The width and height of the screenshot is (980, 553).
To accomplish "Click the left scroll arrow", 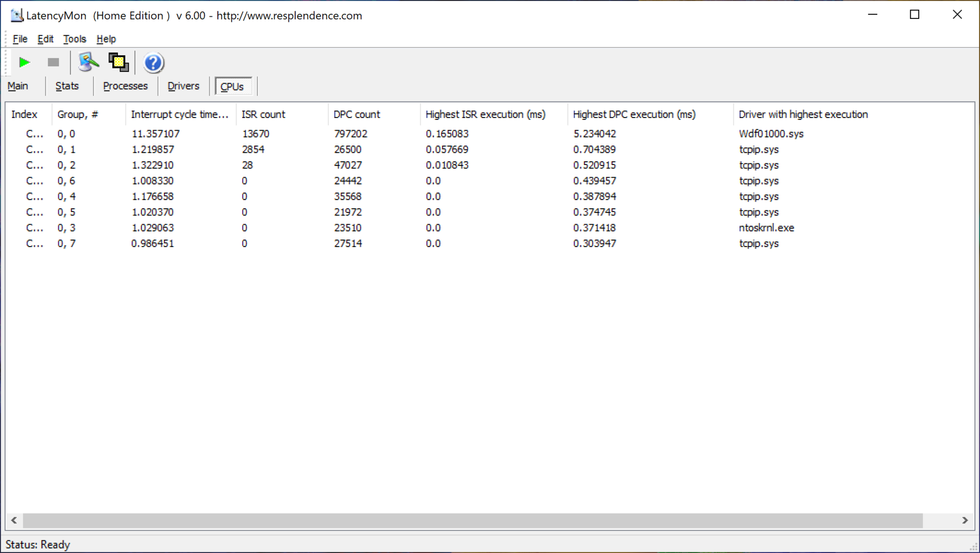I will point(14,520).
